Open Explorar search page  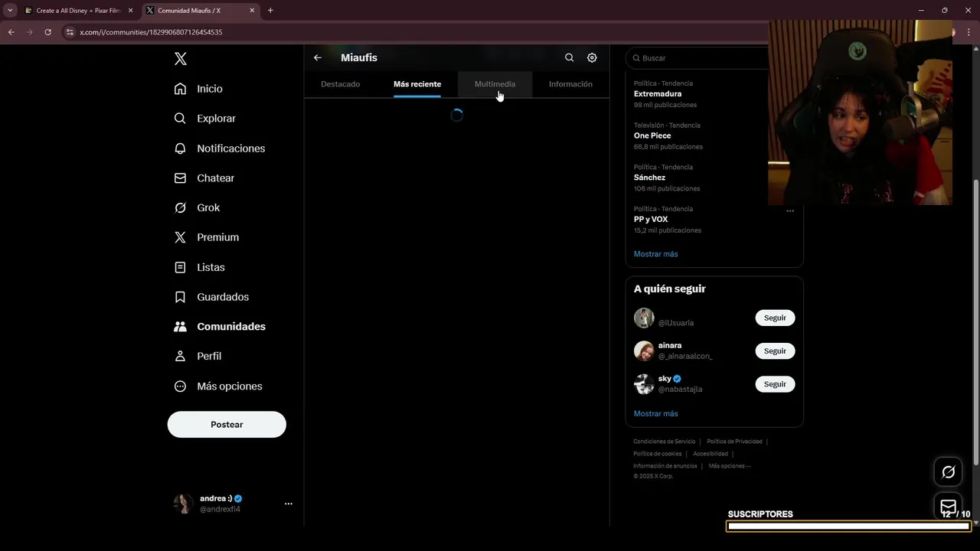click(x=204, y=119)
